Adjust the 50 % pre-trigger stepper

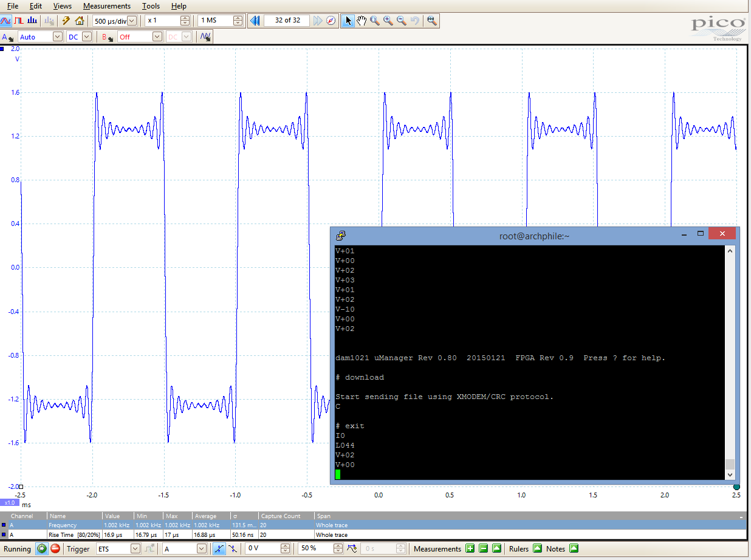click(338, 548)
